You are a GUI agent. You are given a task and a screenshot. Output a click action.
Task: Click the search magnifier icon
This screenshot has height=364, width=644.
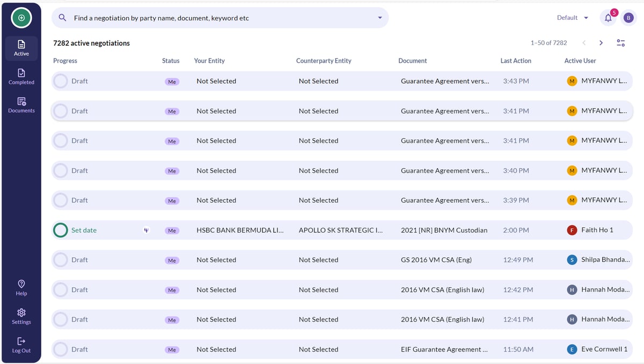tap(63, 18)
